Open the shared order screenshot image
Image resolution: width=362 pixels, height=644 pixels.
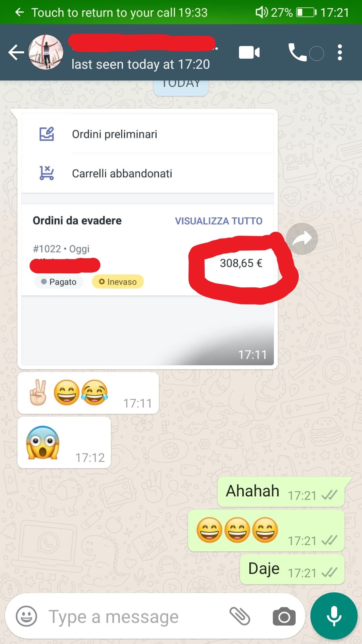tap(147, 239)
